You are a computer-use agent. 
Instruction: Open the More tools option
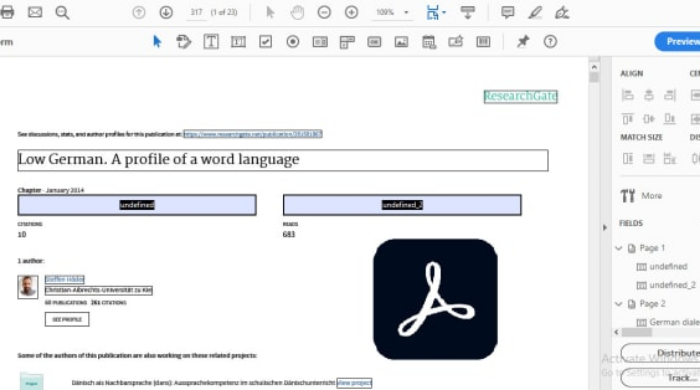642,195
